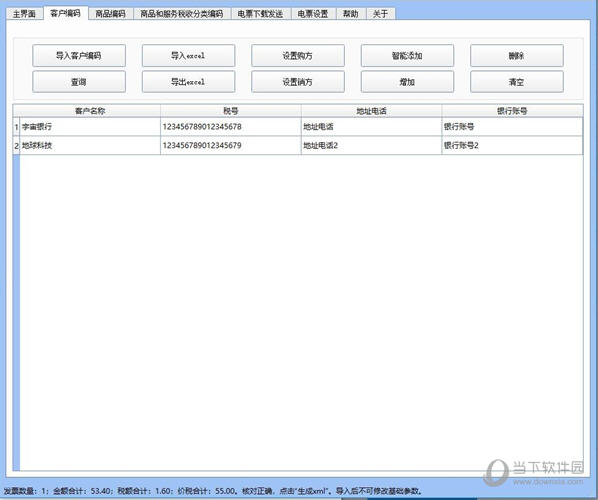The height and width of the screenshot is (500, 598).
Task: Sort by the 客户名称 column header
Action: [90, 111]
